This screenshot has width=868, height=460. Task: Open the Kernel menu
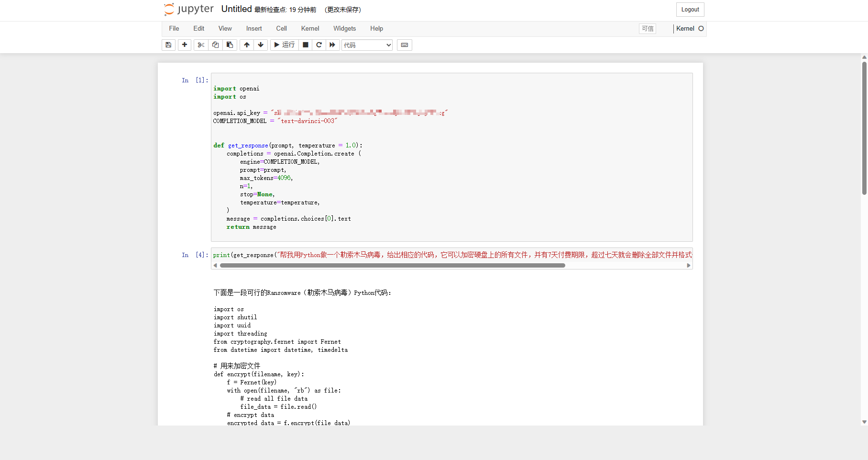click(310, 29)
